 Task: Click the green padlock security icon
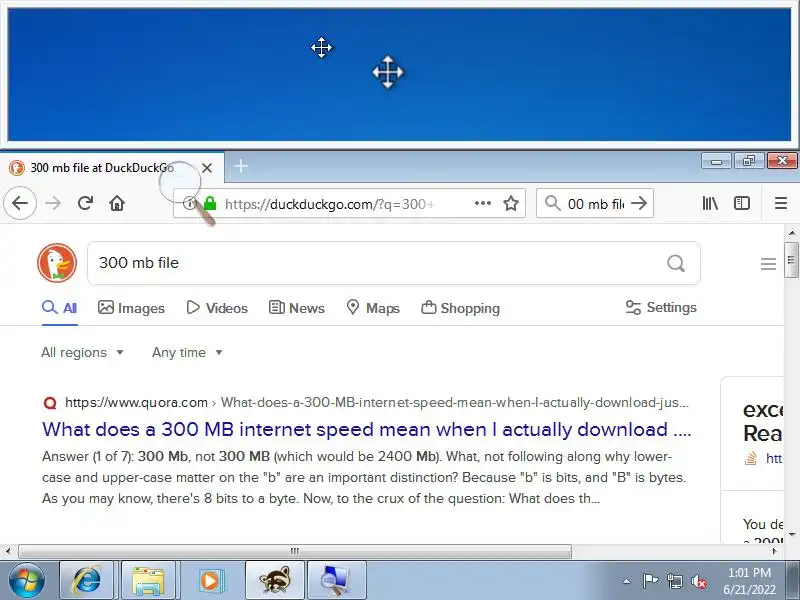click(x=210, y=204)
